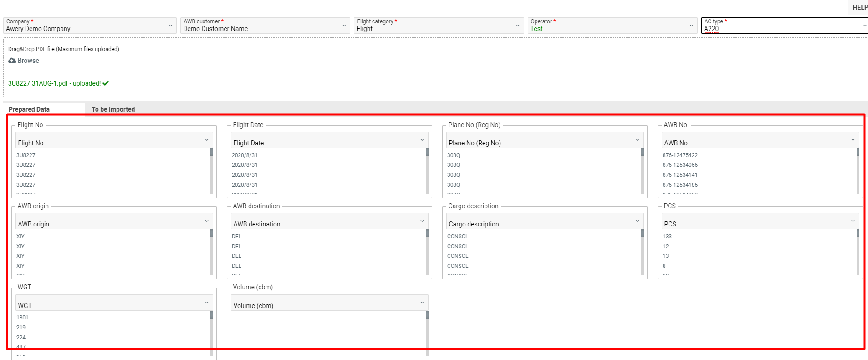Open the Flight Date mapping dropdown
868x360 pixels.
[329, 140]
